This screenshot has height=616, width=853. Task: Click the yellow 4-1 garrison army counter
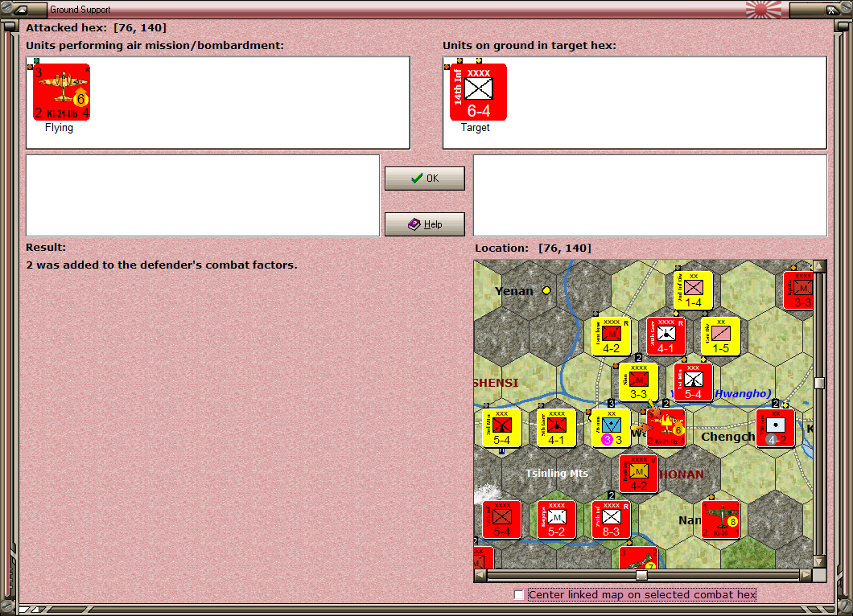click(x=556, y=429)
